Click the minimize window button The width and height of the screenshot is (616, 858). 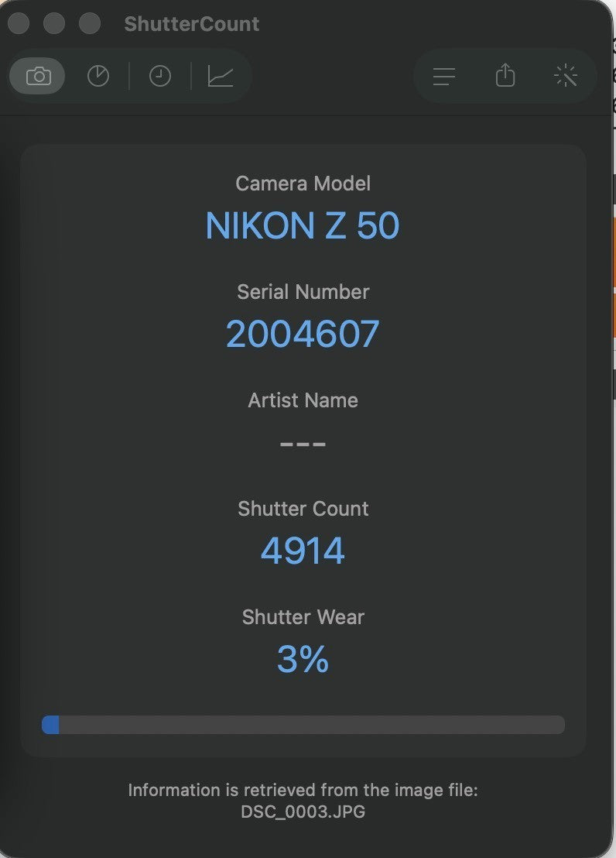(53, 23)
